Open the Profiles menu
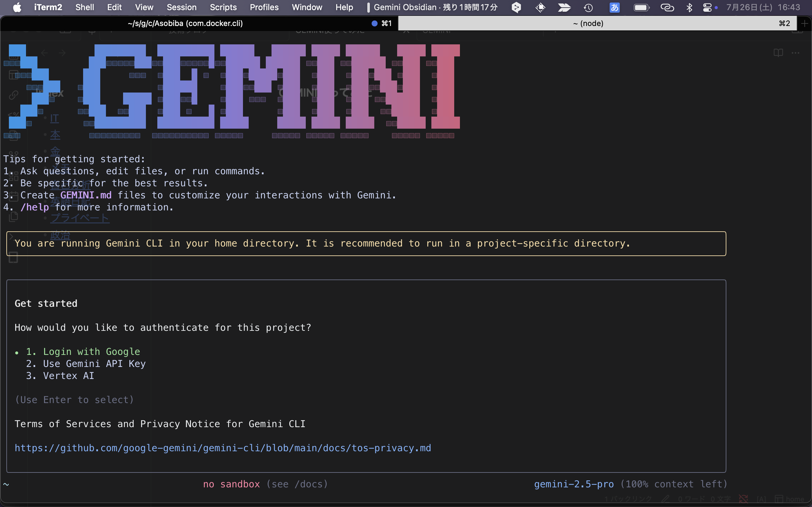 [264, 7]
